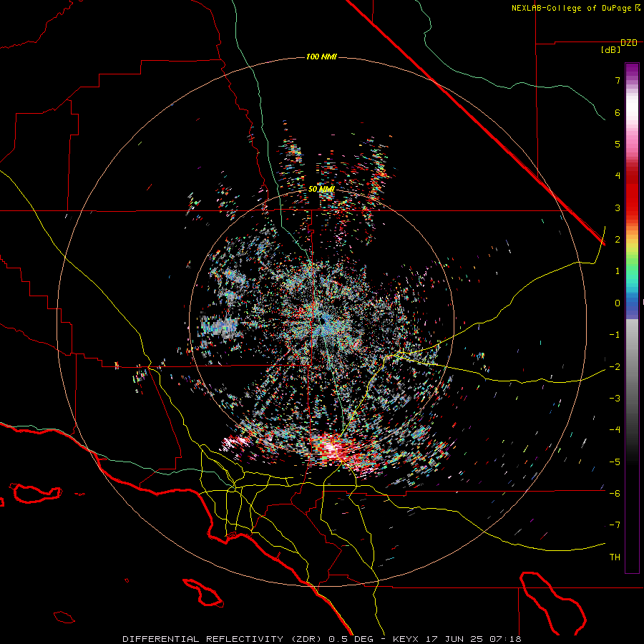Screen dimensions: 644x644
Task: Click the -1 value on color scale
Action: pos(615,335)
